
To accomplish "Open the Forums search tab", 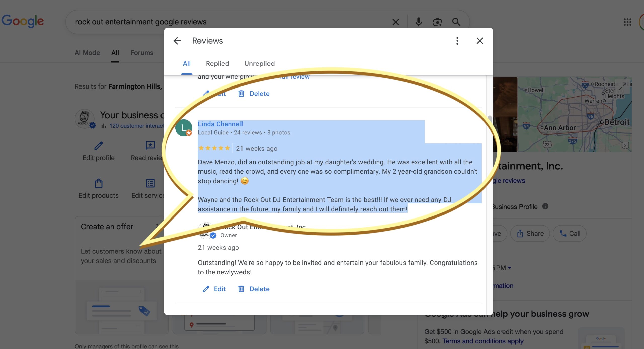I will (142, 53).
